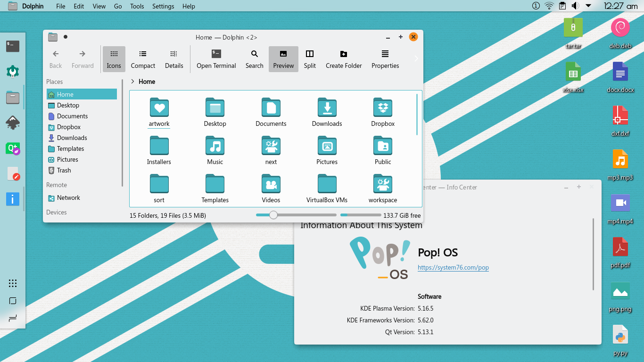Click the free disk space bar

point(361,215)
